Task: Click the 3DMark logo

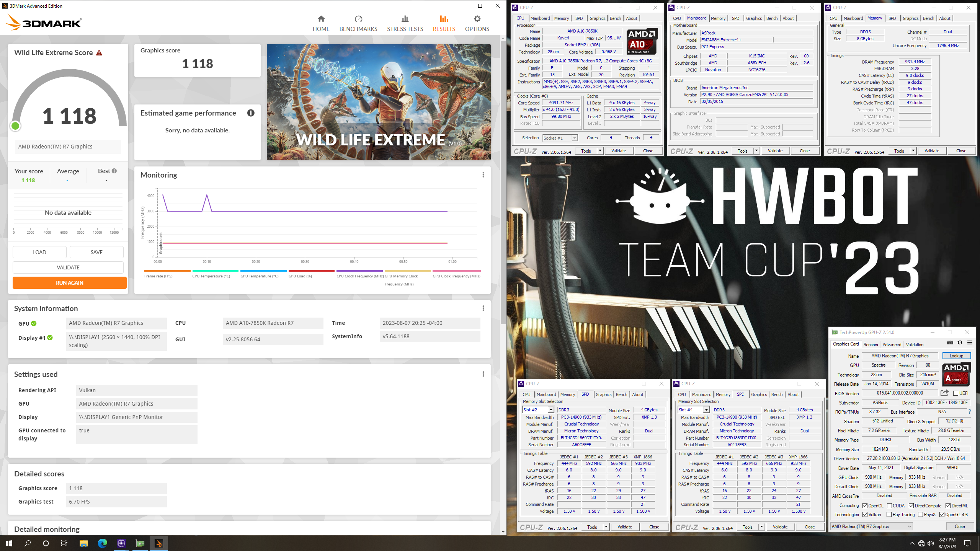Action: tap(44, 23)
